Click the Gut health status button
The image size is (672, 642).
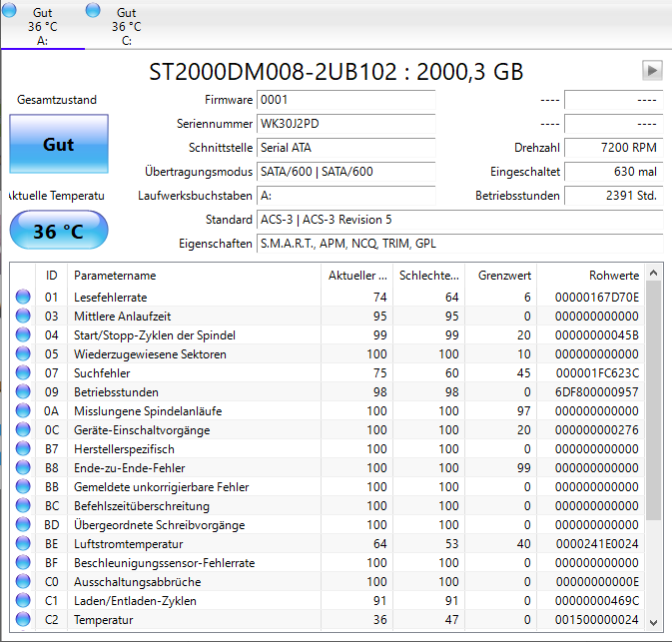(59, 144)
